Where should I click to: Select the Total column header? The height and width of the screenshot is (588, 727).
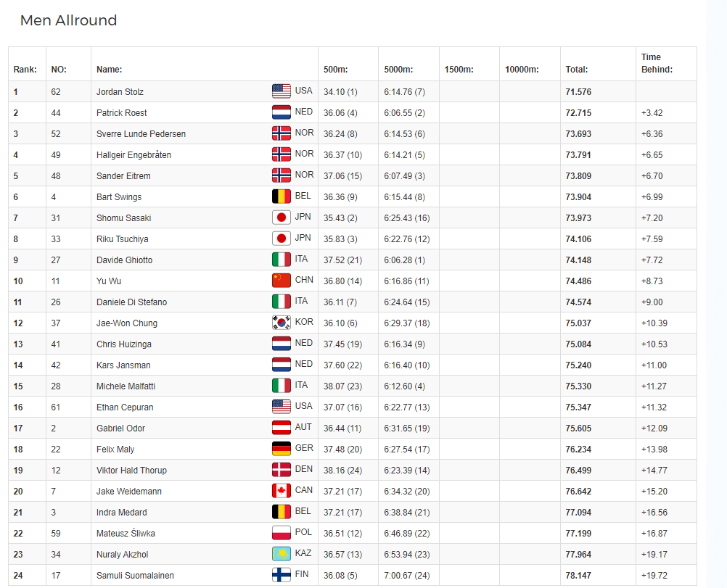point(577,70)
